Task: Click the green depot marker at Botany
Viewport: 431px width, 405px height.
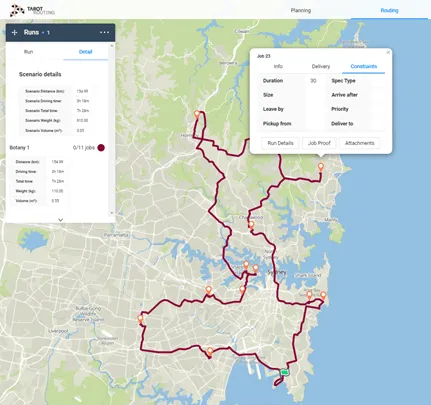Action: pos(284,372)
